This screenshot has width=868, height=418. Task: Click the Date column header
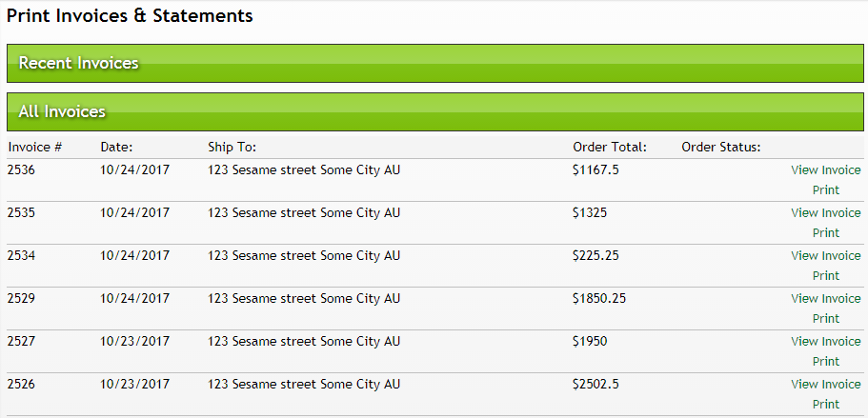pyautogui.click(x=116, y=147)
